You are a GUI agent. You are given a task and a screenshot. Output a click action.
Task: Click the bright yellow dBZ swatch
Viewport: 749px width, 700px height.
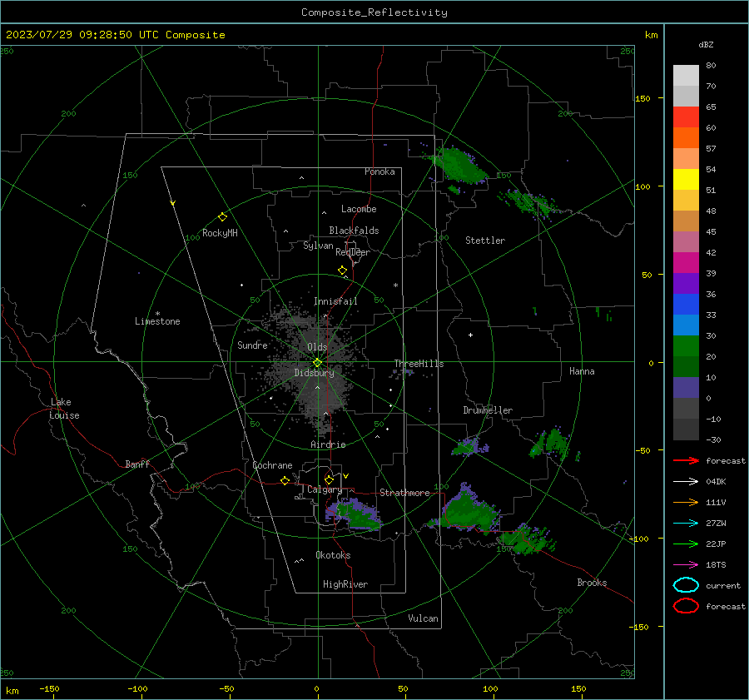[x=686, y=180]
